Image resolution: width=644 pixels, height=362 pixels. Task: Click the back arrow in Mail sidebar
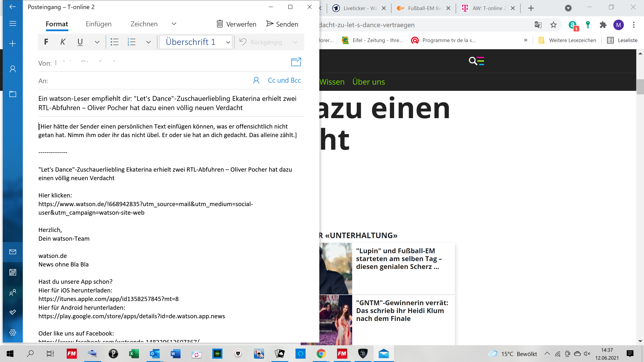(13, 7)
